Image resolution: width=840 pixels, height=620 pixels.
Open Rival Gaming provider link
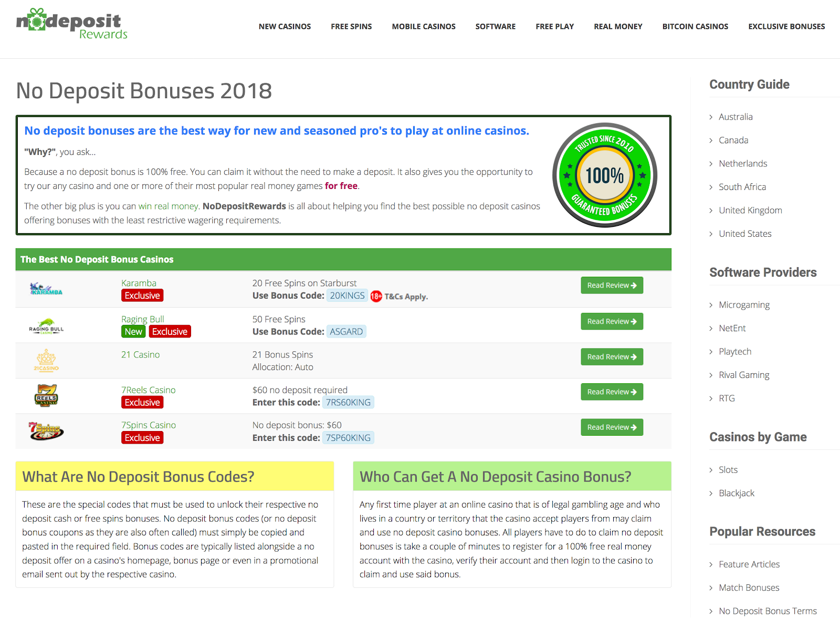(744, 375)
